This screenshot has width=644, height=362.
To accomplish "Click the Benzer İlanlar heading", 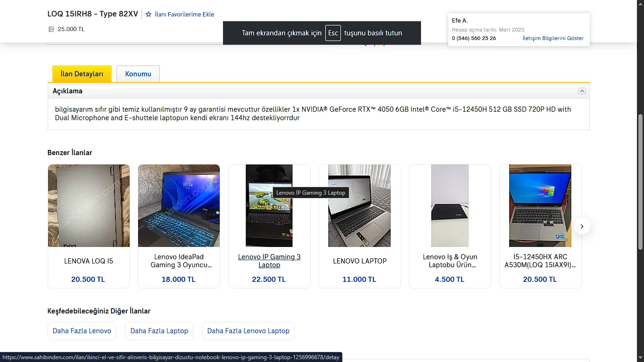I will coord(70,153).
